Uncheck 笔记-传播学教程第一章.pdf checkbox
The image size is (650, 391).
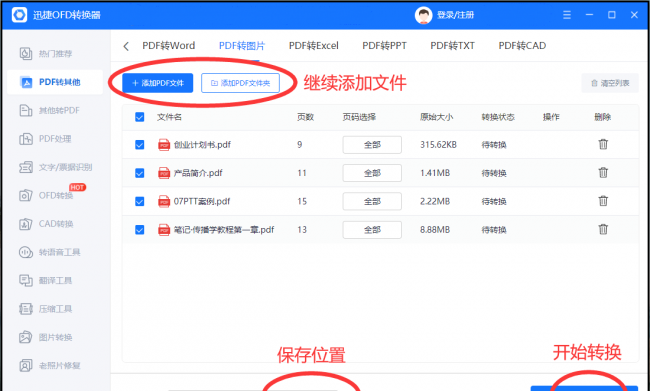click(x=140, y=230)
